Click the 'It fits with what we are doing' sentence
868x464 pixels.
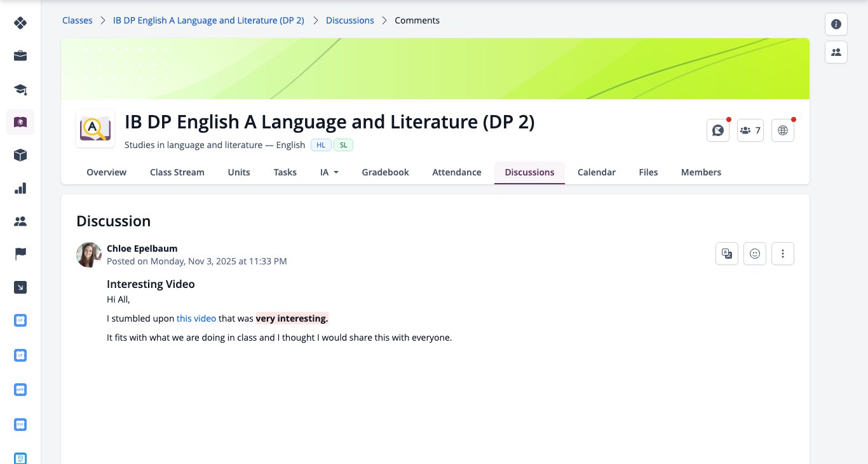(279, 338)
